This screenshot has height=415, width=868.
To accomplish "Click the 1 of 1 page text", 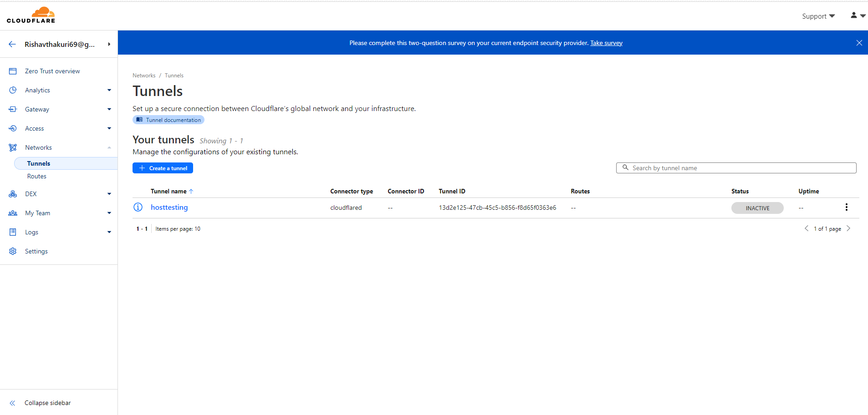I will [827, 229].
